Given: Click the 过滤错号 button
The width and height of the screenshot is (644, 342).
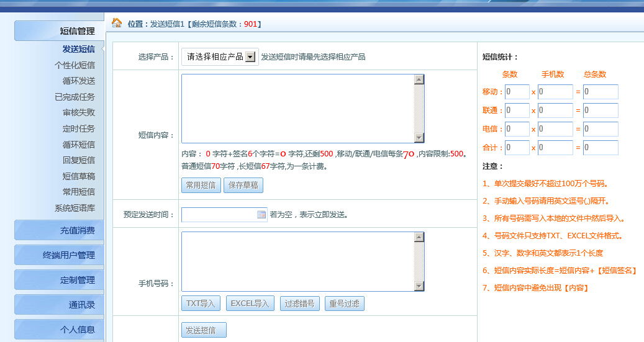Looking at the screenshot, I should (x=299, y=304).
